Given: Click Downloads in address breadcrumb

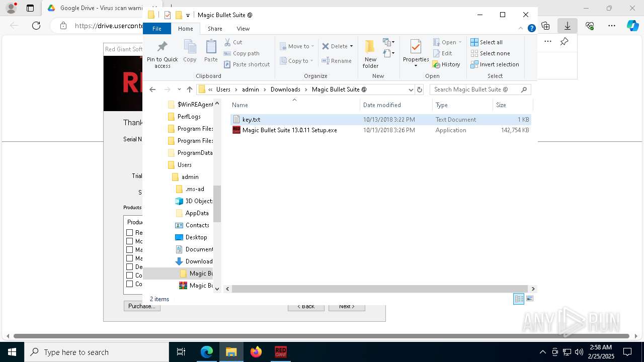Looking at the screenshot, I should tap(285, 89).
